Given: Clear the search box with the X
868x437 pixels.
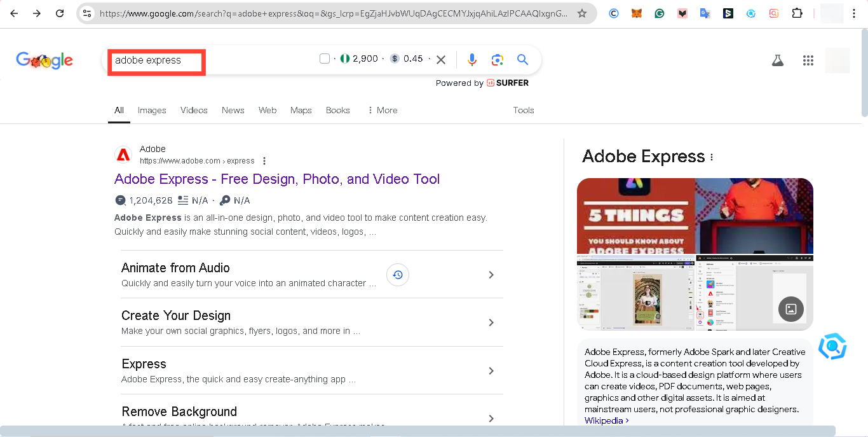Looking at the screenshot, I should click(x=441, y=60).
